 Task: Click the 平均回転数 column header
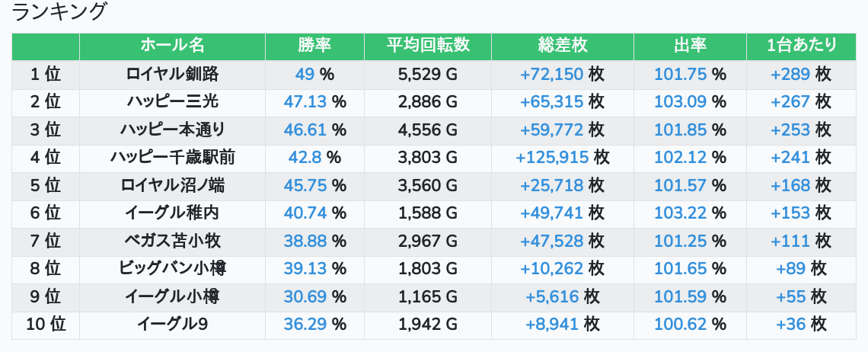coord(428,46)
